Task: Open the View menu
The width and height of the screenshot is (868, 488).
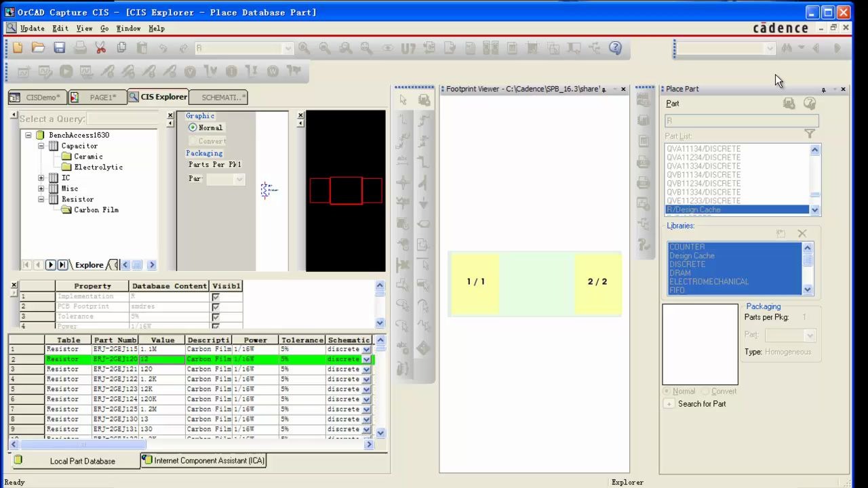Action: coord(84,28)
